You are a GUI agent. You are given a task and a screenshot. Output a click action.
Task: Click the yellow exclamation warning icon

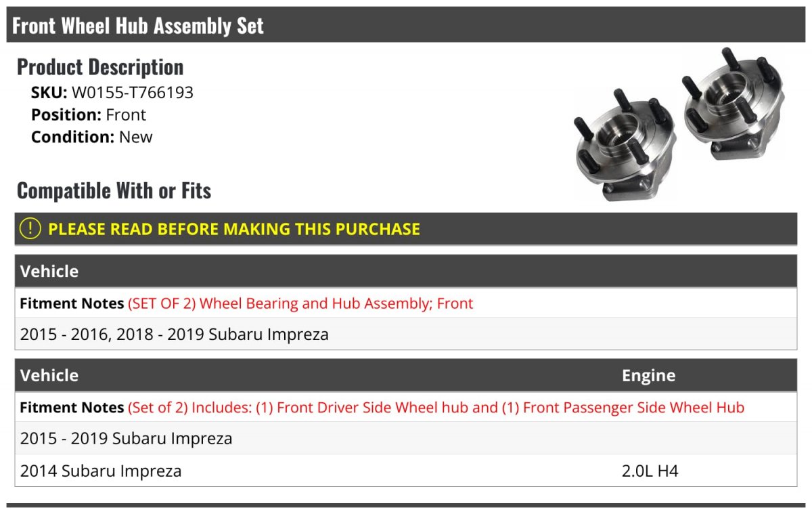pyautogui.click(x=30, y=229)
